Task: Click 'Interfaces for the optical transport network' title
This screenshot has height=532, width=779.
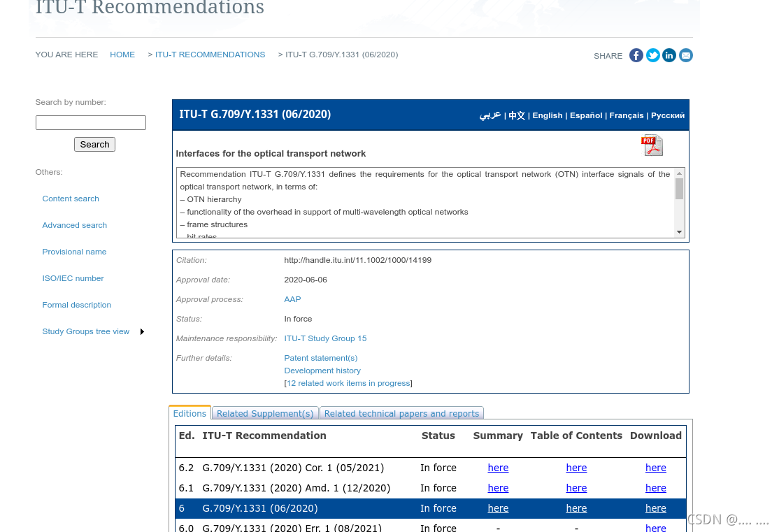Action: 271,154
